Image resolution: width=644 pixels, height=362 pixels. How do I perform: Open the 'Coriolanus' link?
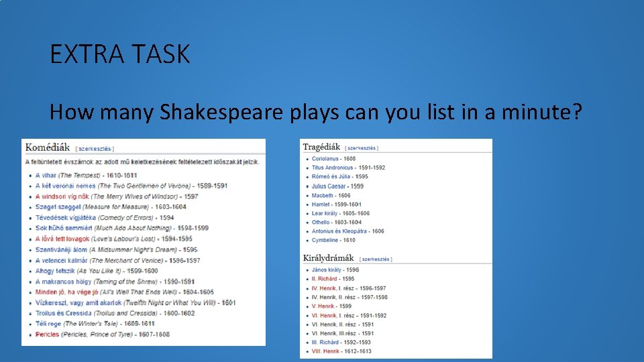pos(325,158)
